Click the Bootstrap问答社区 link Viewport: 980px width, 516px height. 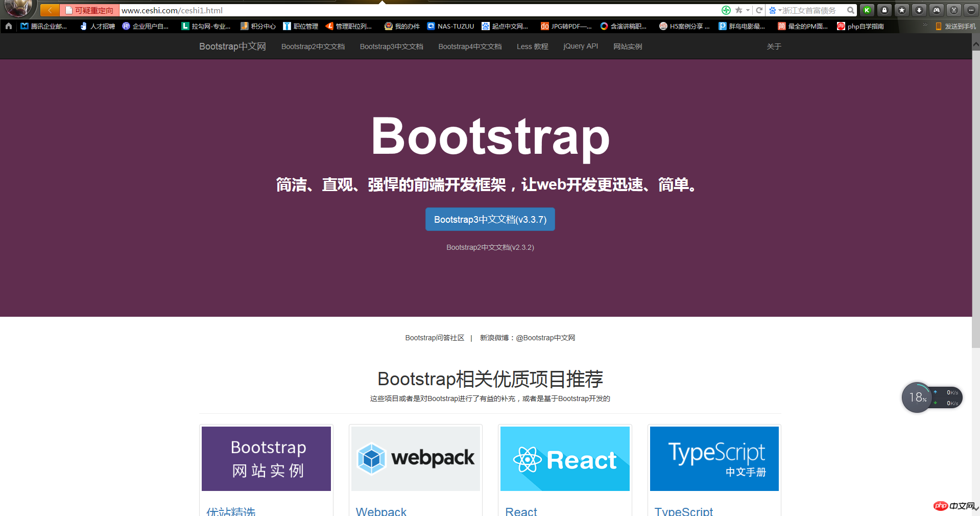tap(435, 338)
